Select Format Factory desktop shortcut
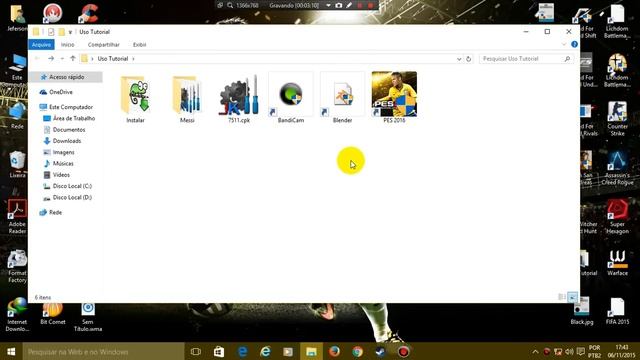The image size is (640, 360). pyautogui.click(x=17, y=266)
